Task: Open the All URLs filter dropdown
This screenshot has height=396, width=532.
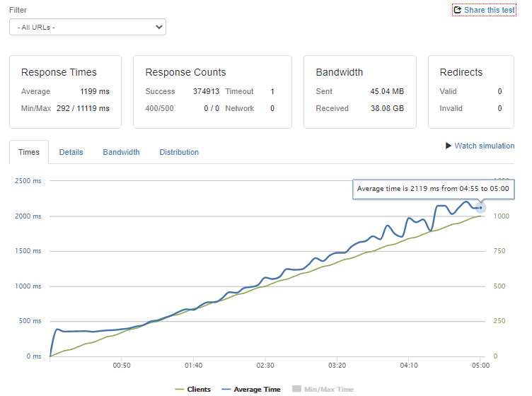Action: (x=87, y=27)
